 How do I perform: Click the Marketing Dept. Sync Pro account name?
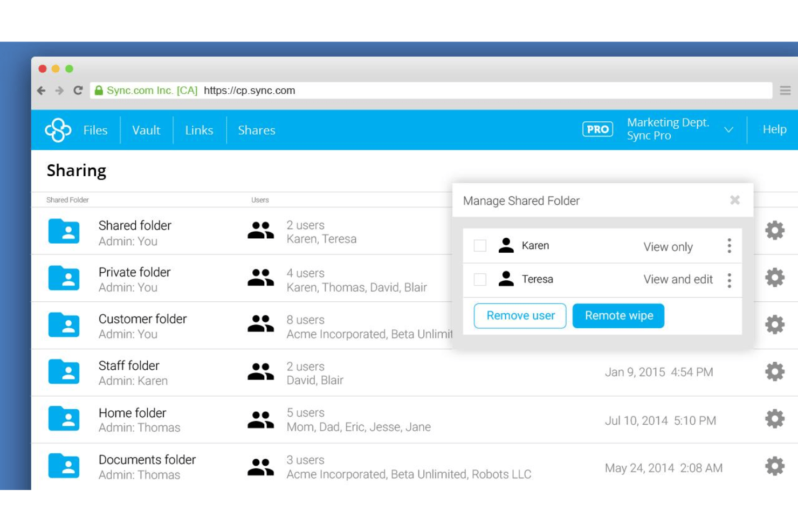668,129
